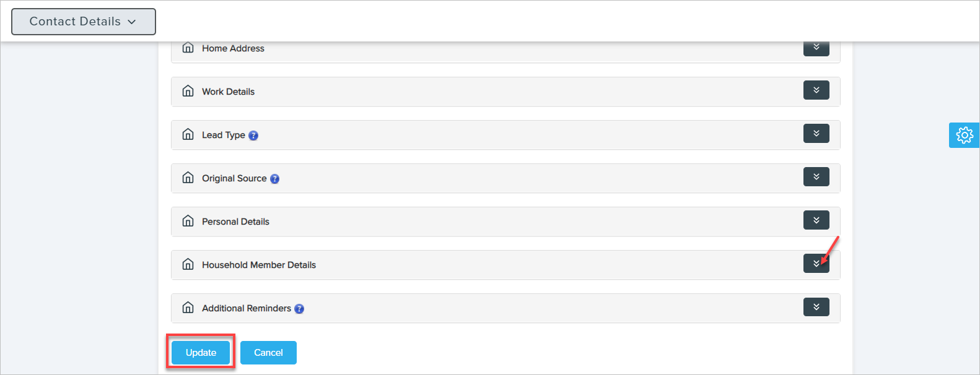Click the Personal Details house icon
The height and width of the screenshot is (375, 980).
coord(188,221)
